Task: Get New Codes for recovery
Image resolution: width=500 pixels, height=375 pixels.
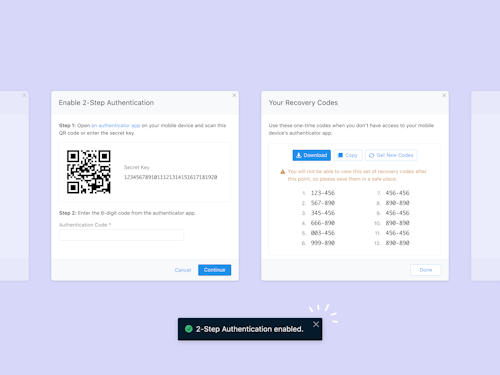Action: [x=391, y=155]
